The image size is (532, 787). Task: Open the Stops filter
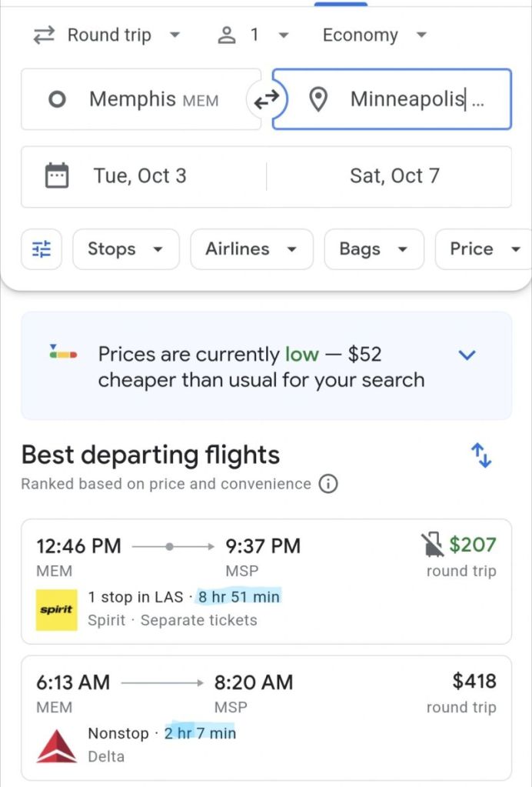pyautogui.click(x=126, y=249)
